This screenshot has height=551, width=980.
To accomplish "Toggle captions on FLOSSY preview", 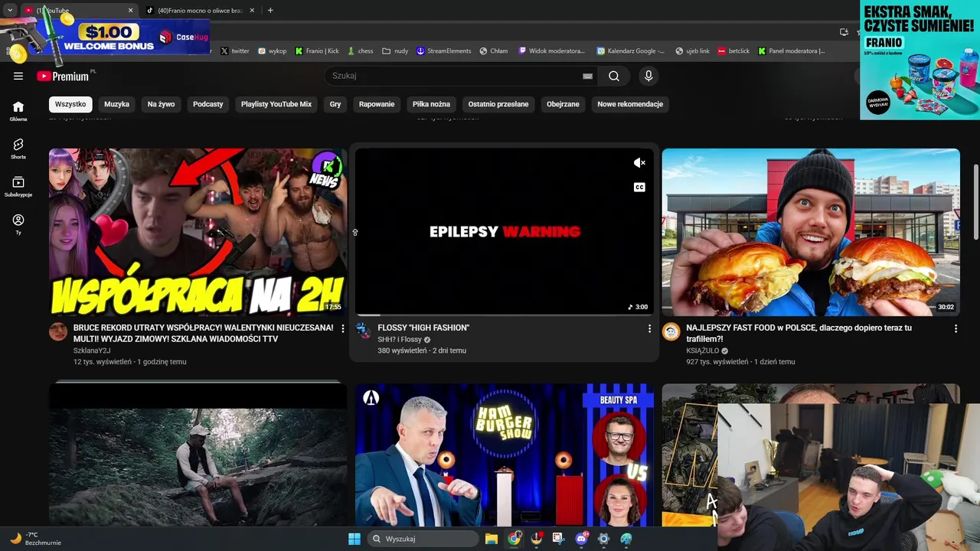I will tap(639, 187).
